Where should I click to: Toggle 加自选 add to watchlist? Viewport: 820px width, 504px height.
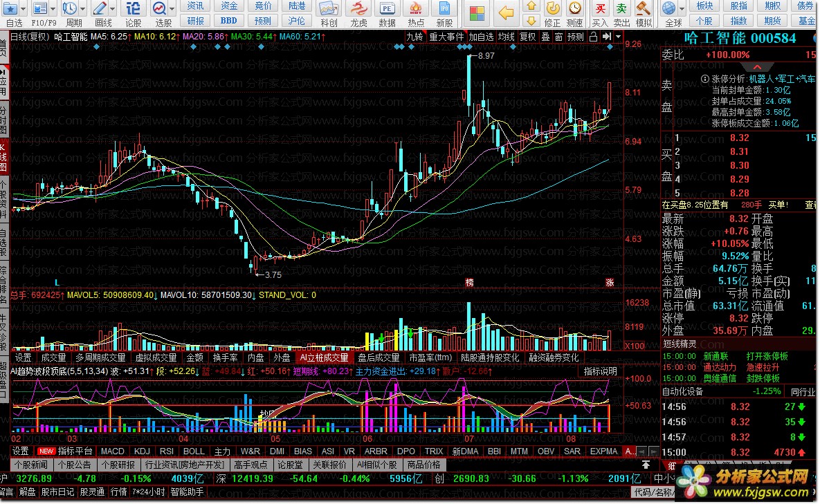tap(481, 37)
